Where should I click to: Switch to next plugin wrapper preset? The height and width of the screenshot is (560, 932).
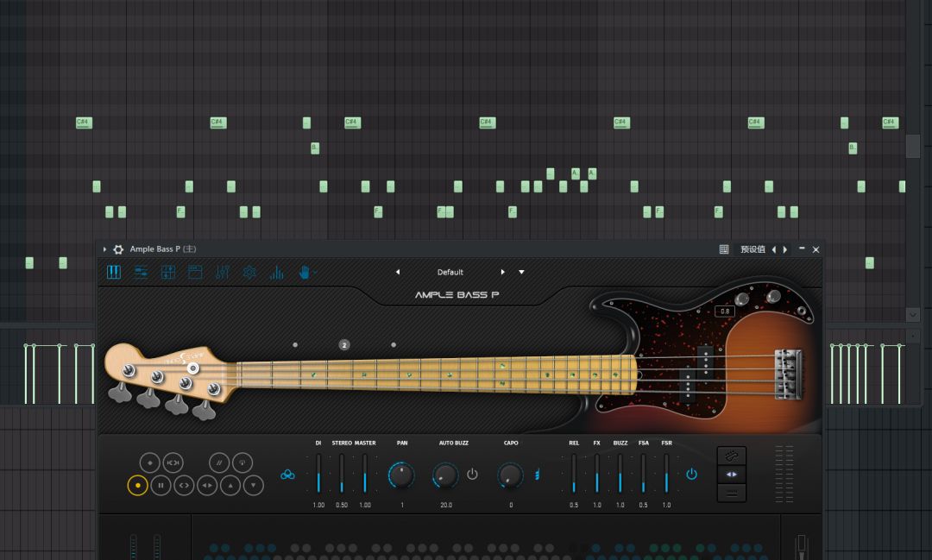tap(785, 249)
